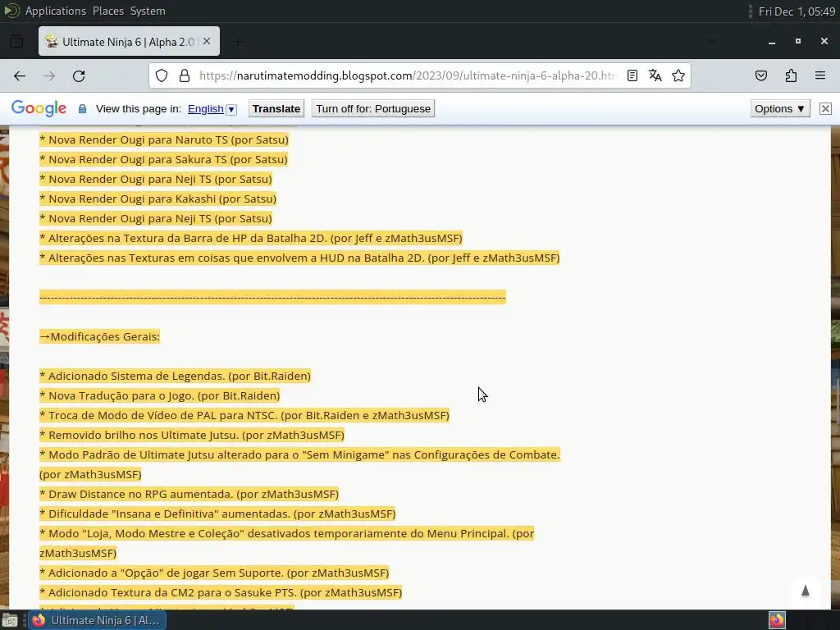The image size is (840, 630).
Task: Open the Firefox hamburger menu
Action: click(x=820, y=75)
